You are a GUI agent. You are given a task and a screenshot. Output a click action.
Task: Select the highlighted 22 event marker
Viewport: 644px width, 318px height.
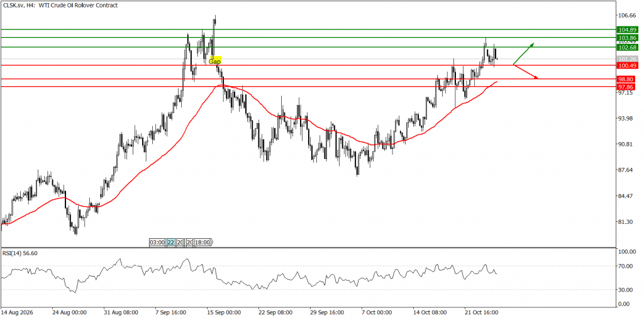(170, 243)
